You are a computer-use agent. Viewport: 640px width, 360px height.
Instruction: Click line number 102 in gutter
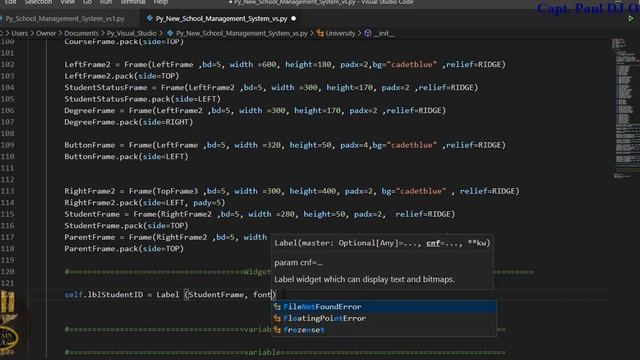coord(7,64)
